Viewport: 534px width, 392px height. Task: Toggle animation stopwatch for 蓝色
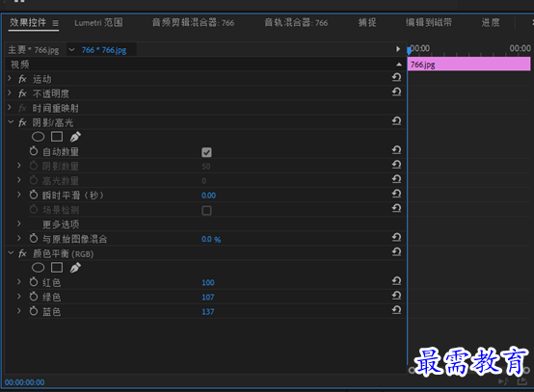click(x=34, y=311)
